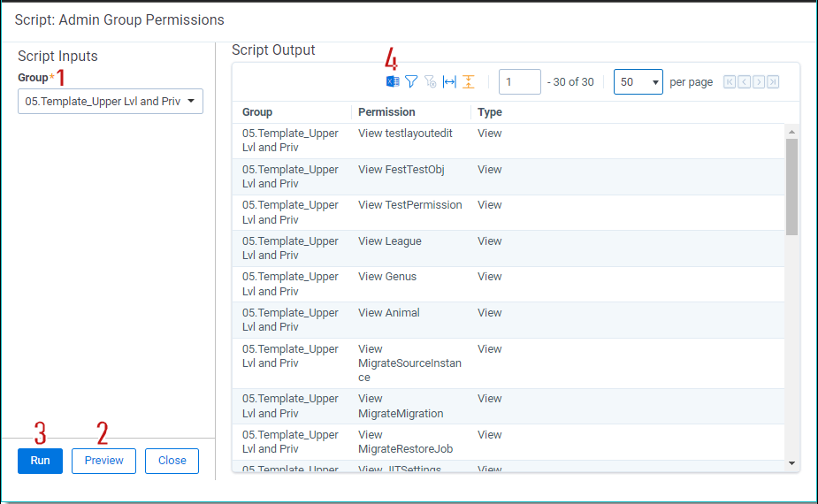Open the Group dropdown selector
This screenshot has height=504, width=818.
pos(111,101)
